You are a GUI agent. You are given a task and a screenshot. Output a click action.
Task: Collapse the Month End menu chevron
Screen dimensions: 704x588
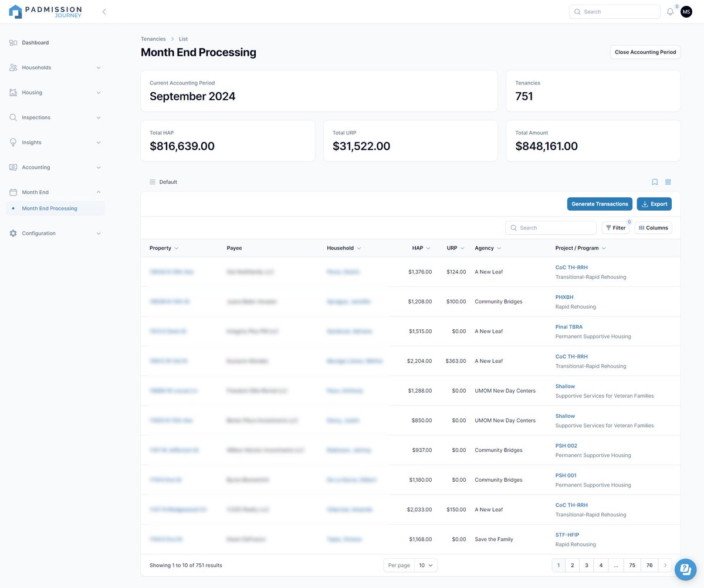pos(99,192)
